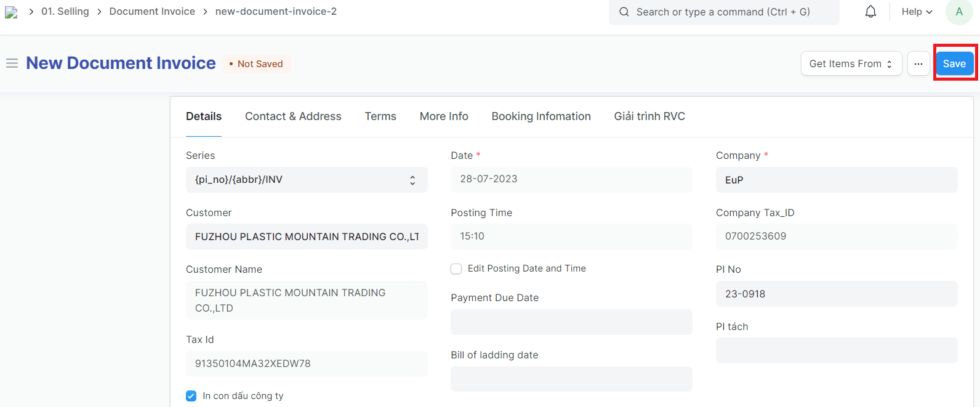Viewport: 980px width, 407px height.
Task: Click the search magnifier icon
Action: click(624, 12)
